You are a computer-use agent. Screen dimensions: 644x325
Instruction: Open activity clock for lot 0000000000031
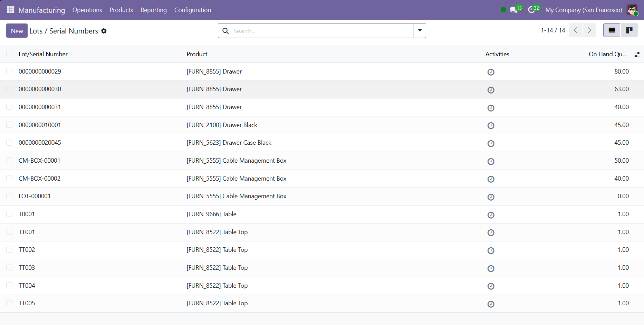click(x=491, y=108)
